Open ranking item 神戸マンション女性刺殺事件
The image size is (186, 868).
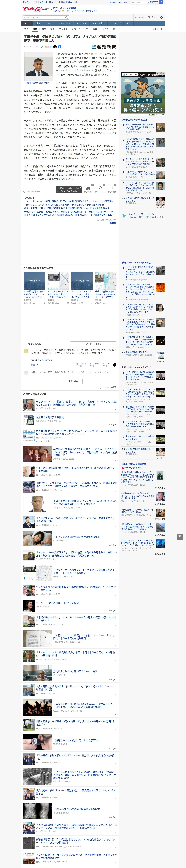pos(140,162)
